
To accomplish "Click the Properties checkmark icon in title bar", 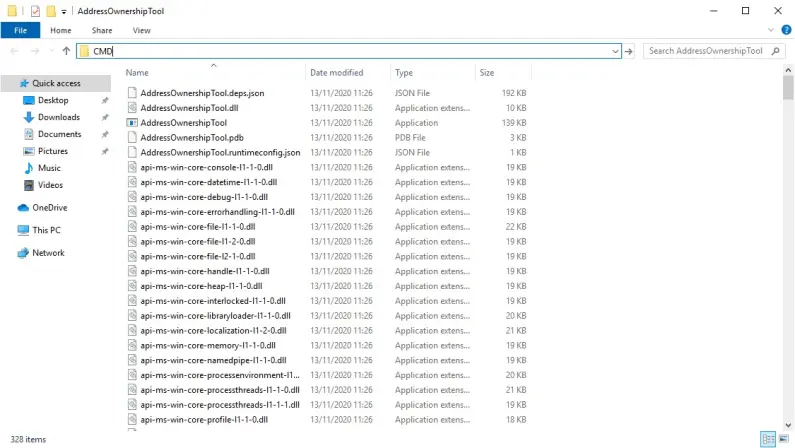I will click(x=35, y=11).
